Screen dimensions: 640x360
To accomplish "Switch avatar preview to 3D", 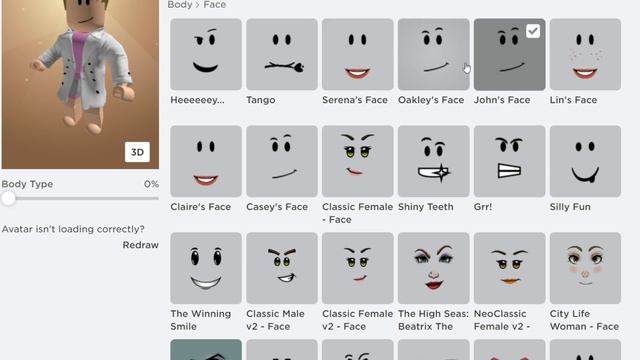I will pos(137,152).
